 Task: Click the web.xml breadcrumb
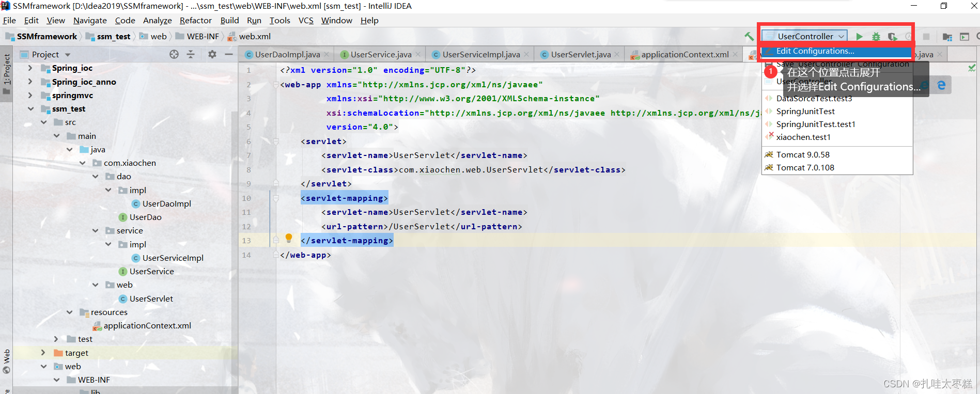pos(249,36)
